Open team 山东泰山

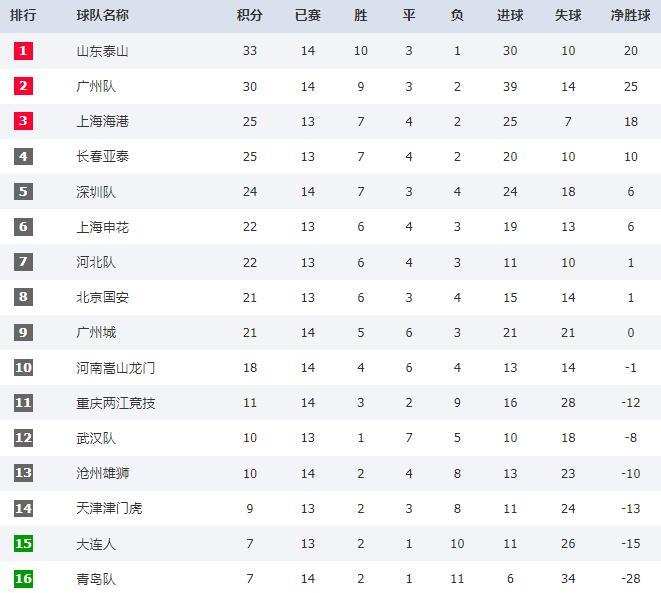102,51
